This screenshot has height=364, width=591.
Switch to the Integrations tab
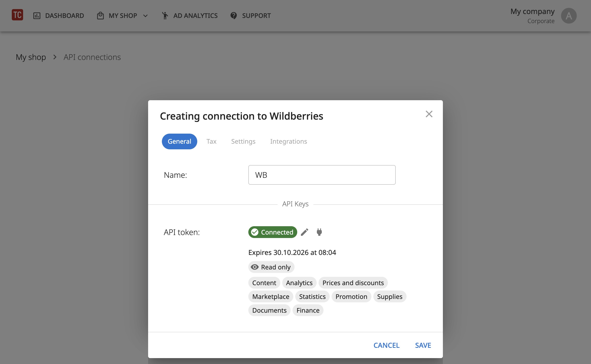pos(288,141)
